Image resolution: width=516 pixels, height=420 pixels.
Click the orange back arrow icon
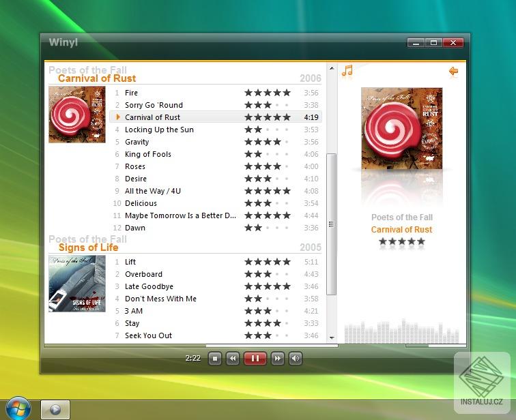[453, 71]
